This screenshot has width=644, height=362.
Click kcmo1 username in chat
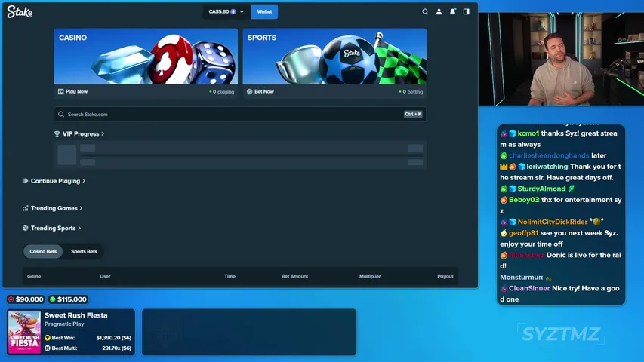coord(528,133)
